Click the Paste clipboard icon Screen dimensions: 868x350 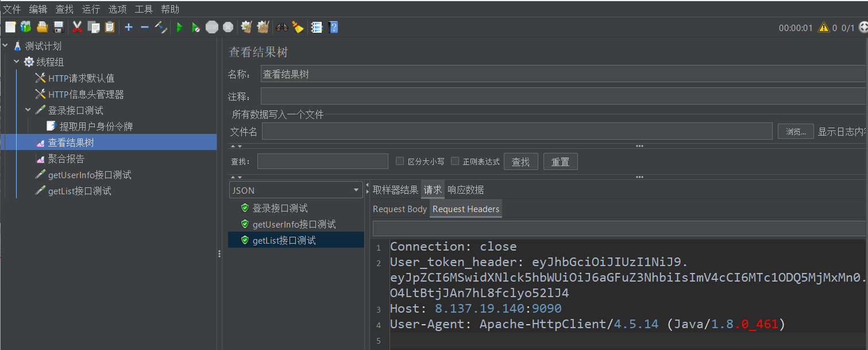109,27
